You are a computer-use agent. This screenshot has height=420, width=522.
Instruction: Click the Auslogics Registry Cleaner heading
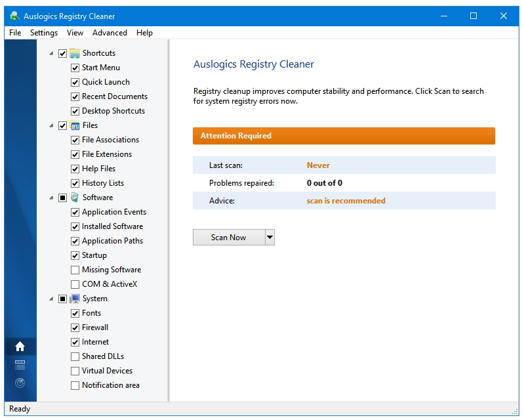point(254,64)
